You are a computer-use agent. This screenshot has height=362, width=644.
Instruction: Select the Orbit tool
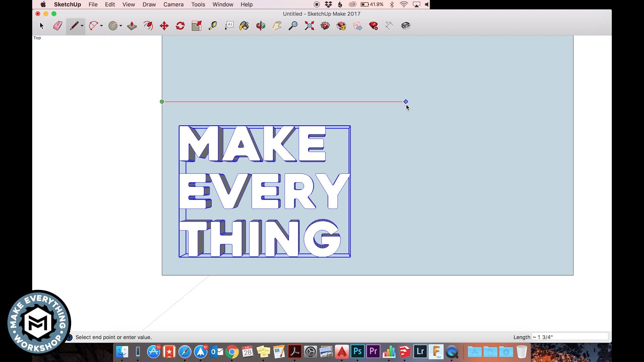261,26
